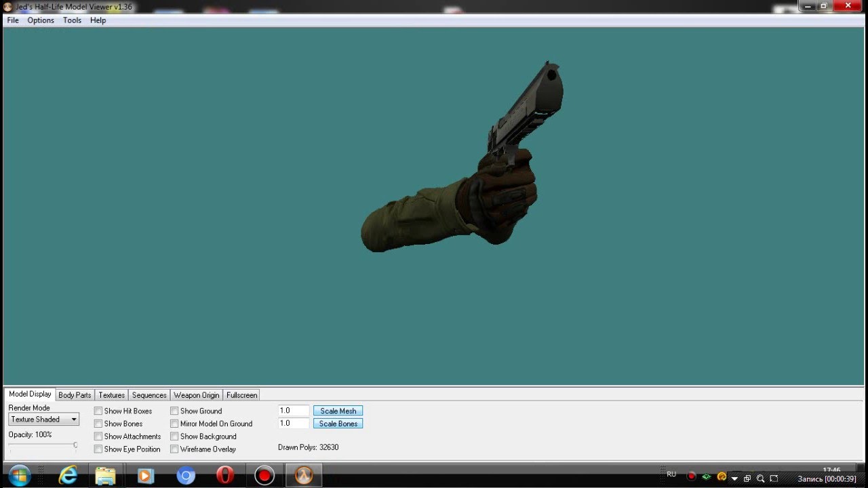Click the mesh scale value field
This screenshot has width=868, height=488.
[x=294, y=411]
